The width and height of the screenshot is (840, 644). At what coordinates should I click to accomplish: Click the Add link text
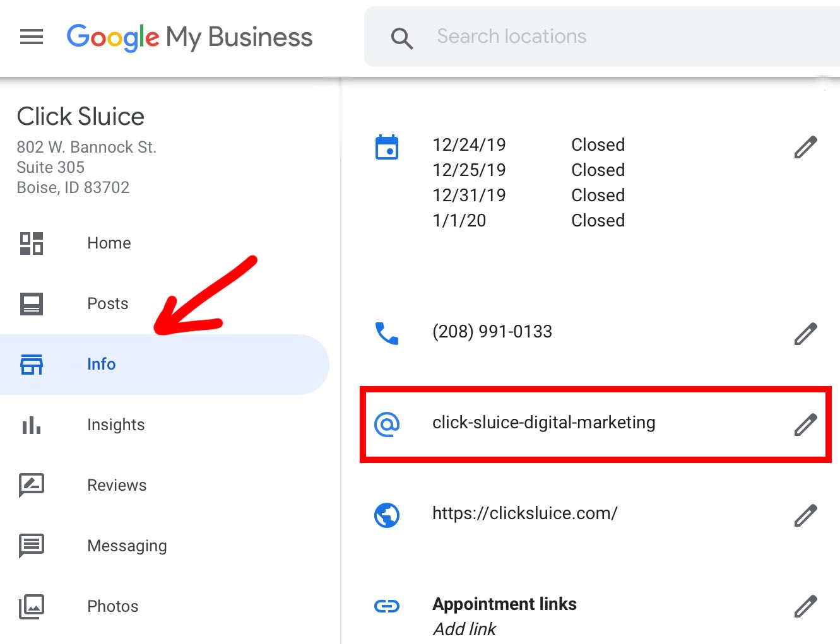(x=464, y=629)
